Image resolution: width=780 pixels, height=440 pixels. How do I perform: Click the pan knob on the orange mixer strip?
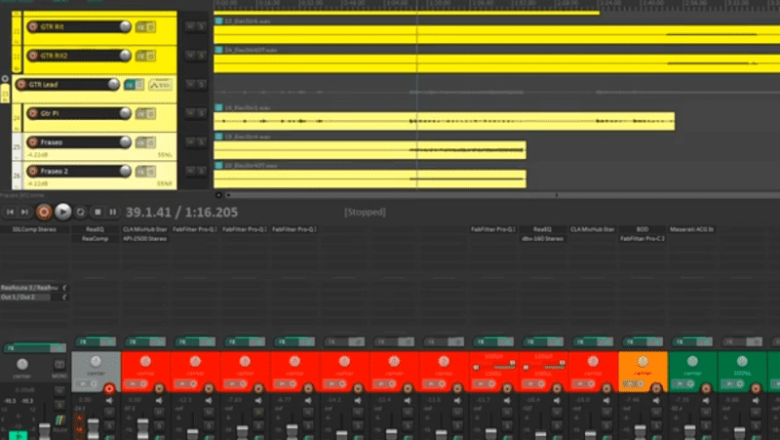pyautogui.click(x=643, y=361)
